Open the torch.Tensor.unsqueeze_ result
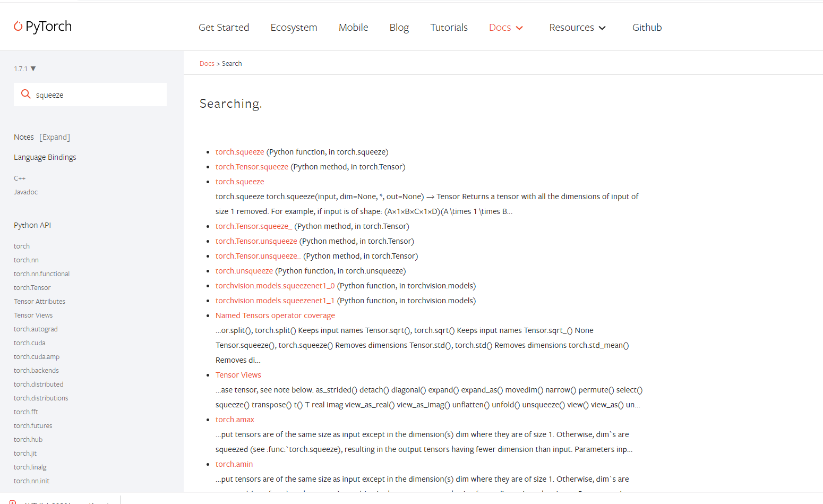Viewport: 823px width, 504px height. (x=258, y=256)
